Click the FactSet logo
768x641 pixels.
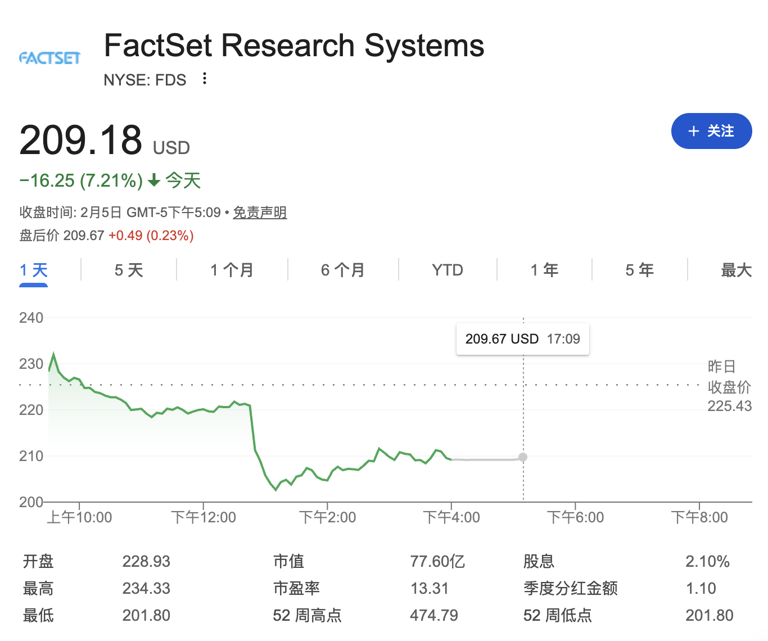click(49, 58)
